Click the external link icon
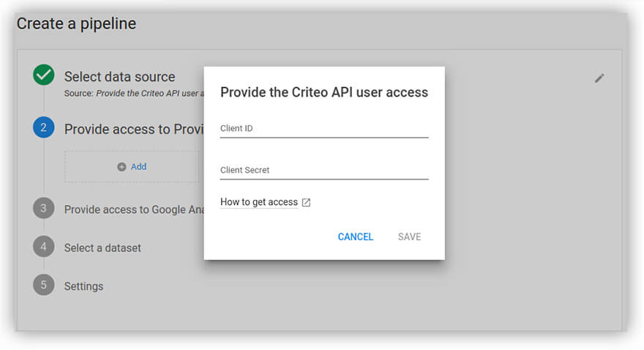Image resolution: width=644 pixels, height=350 pixels. pos(306,203)
